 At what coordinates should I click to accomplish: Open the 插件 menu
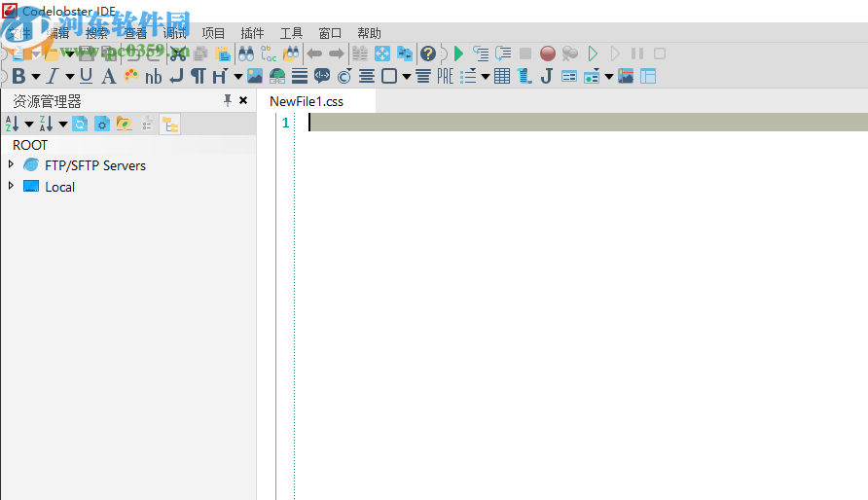[252, 33]
